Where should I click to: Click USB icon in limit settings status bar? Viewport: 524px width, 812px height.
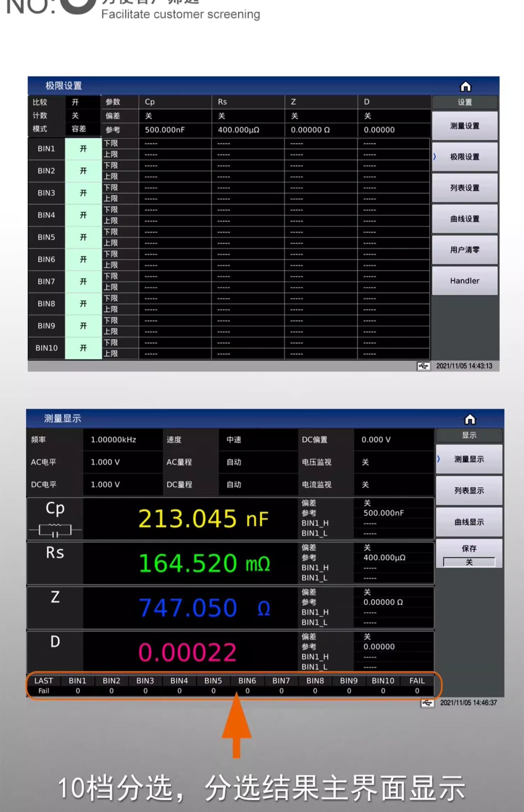click(423, 366)
